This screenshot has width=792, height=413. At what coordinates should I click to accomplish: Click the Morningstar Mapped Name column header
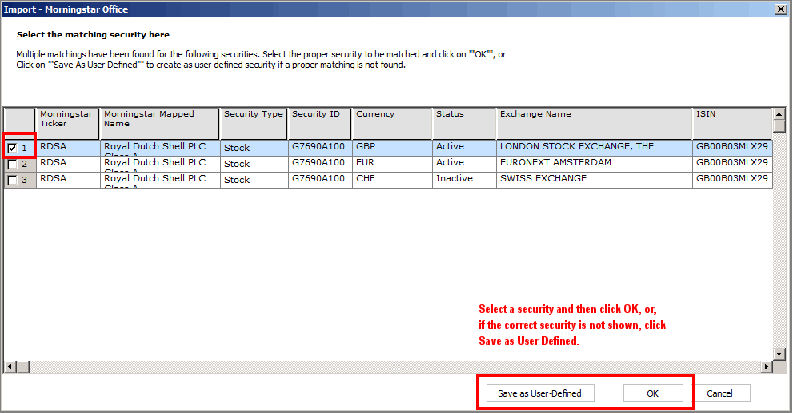pyautogui.click(x=159, y=121)
